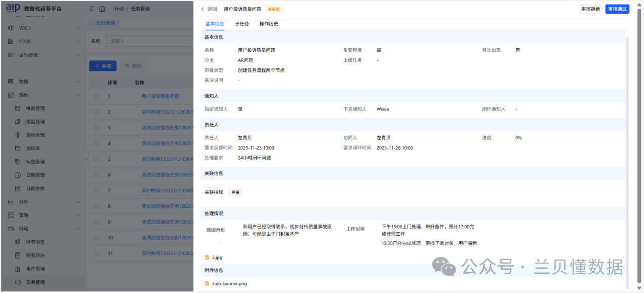
Task: Click the 指标库 folder icon
Action: coord(17,149)
